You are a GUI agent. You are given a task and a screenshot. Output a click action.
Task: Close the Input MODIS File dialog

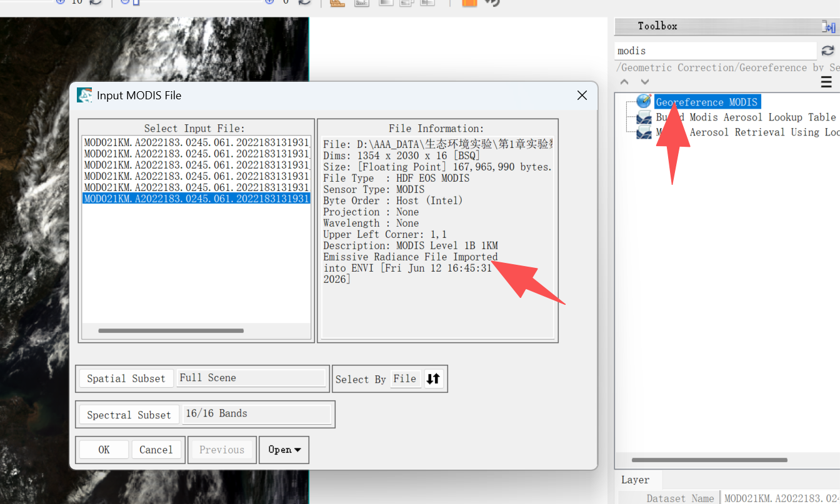point(582,95)
